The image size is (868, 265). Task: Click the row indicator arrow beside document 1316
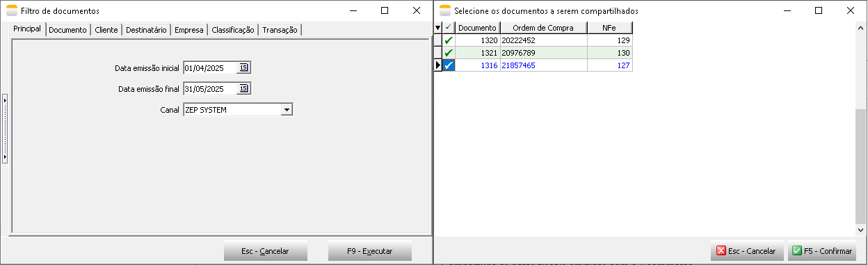coord(437,65)
